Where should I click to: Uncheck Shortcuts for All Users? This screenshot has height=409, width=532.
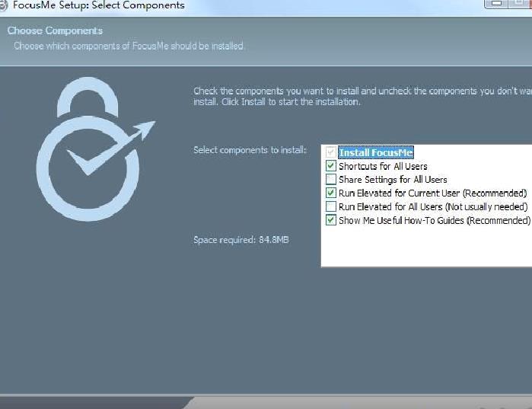(x=331, y=166)
